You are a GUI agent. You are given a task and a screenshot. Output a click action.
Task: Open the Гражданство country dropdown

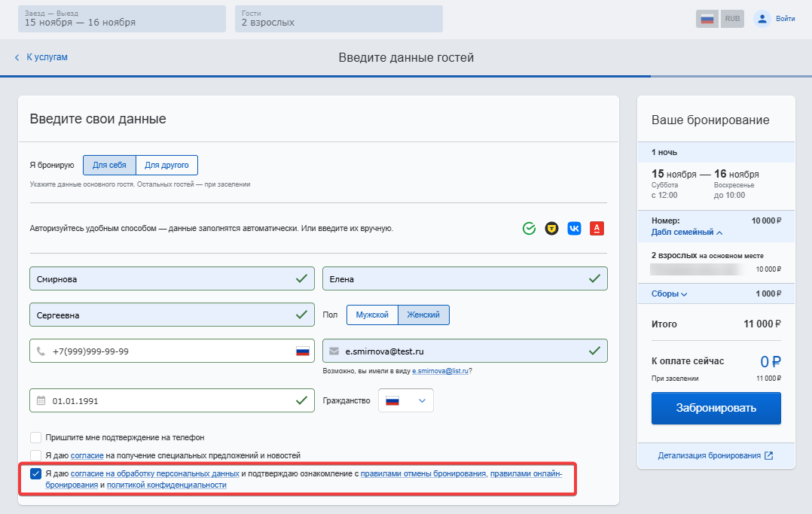pos(406,401)
